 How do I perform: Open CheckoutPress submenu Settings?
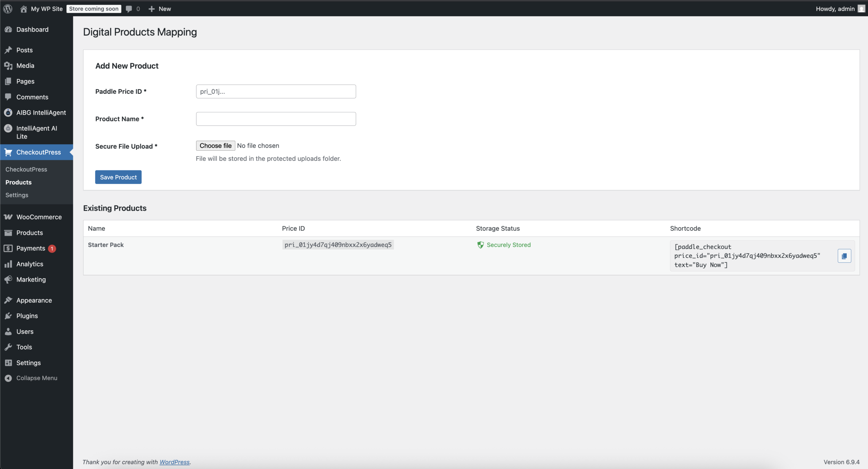point(17,195)
